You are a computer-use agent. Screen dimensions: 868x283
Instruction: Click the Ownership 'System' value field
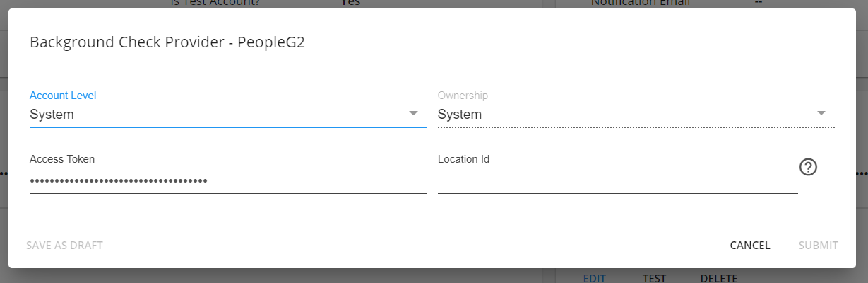[x=636, y=115]
